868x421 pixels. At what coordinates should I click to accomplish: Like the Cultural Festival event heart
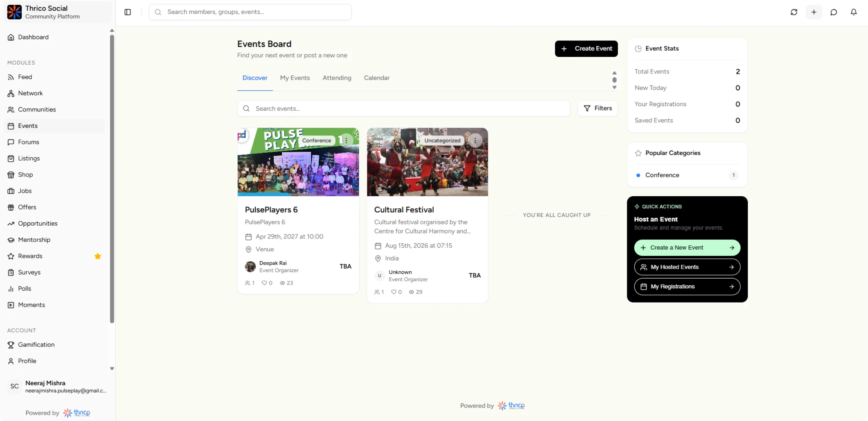point(394,292)
